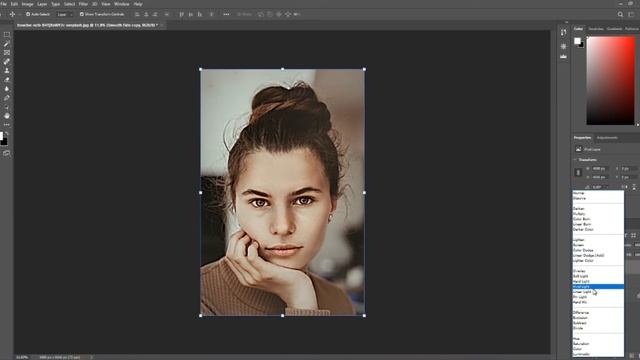Collapse the Transform section in Properties
The width and height of the screenshot is (640, 360).
576,160
